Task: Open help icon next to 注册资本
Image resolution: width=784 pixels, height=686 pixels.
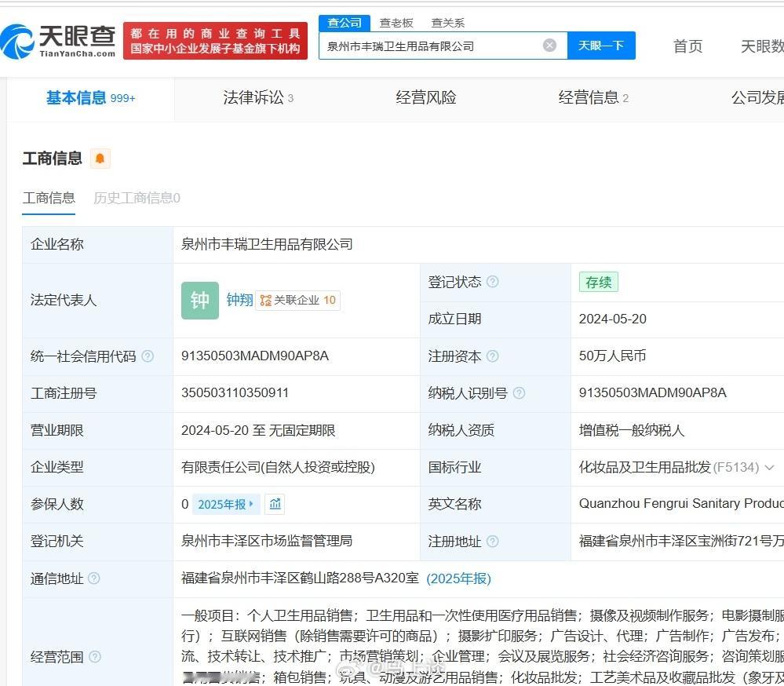Action: pos(493,356)
